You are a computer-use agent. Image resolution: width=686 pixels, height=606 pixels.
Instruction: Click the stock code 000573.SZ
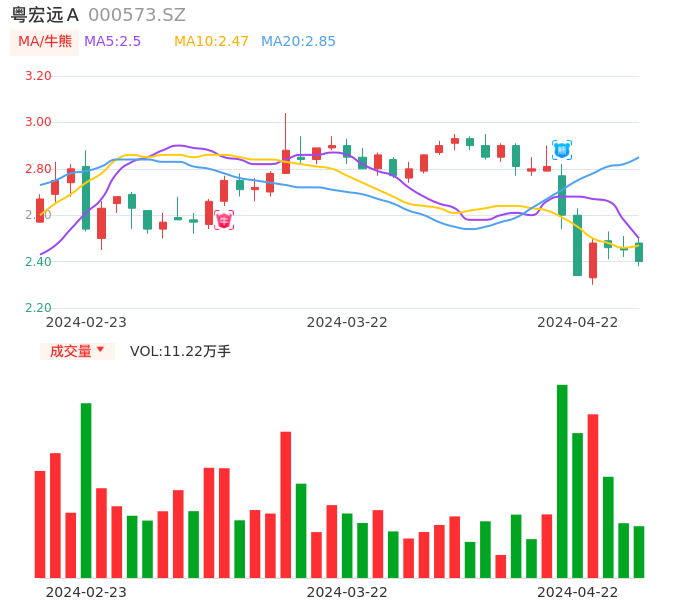point(137,15)
